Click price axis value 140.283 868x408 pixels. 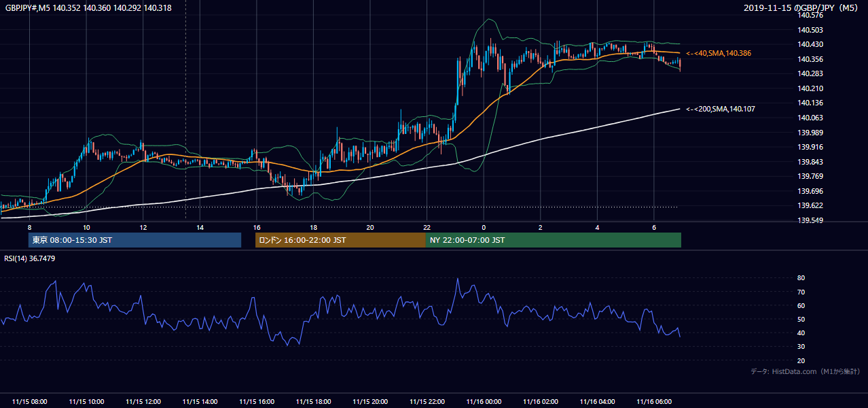coord(810,73)
